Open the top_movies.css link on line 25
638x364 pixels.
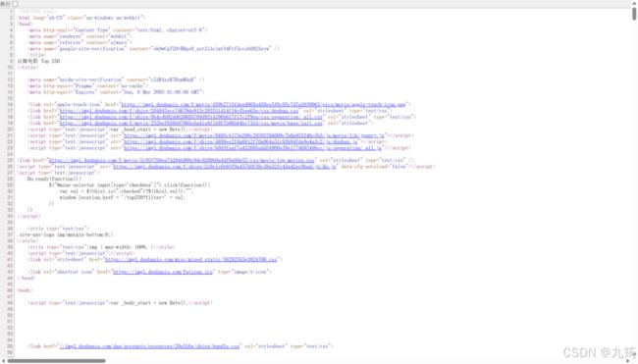[x=182, y=160]
